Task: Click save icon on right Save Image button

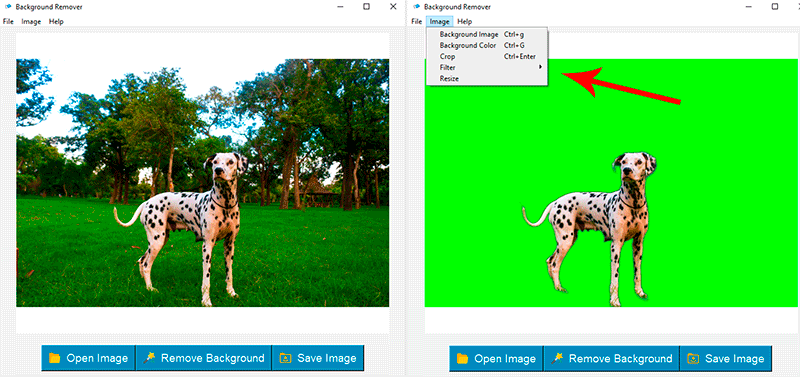Action: (693, 359)
